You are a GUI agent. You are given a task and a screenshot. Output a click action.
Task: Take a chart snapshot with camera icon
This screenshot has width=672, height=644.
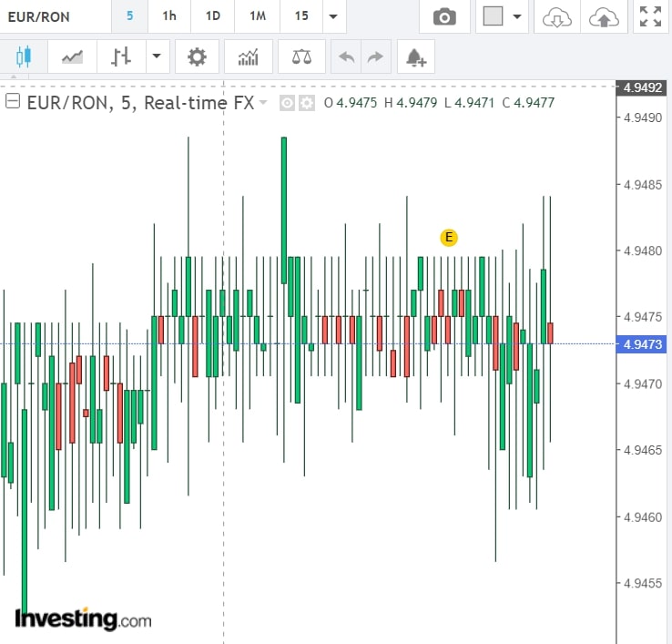coord(444,17)
